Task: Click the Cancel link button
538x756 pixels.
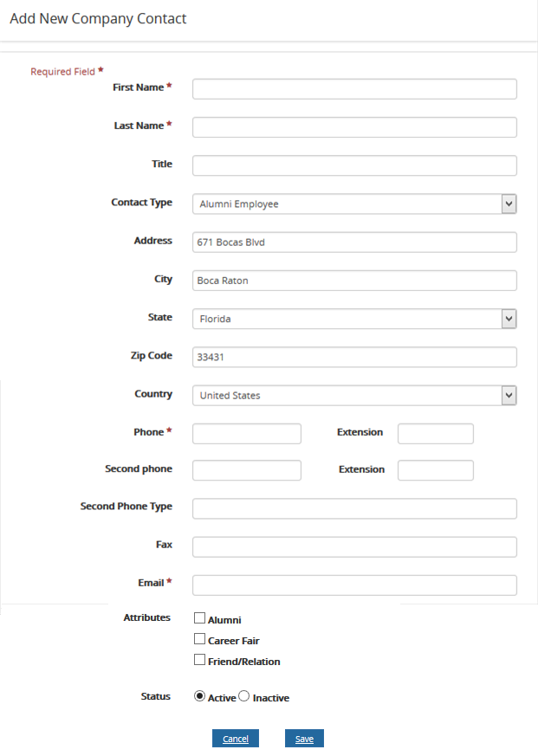Action: pyautogui.click(x=235, y=738)
